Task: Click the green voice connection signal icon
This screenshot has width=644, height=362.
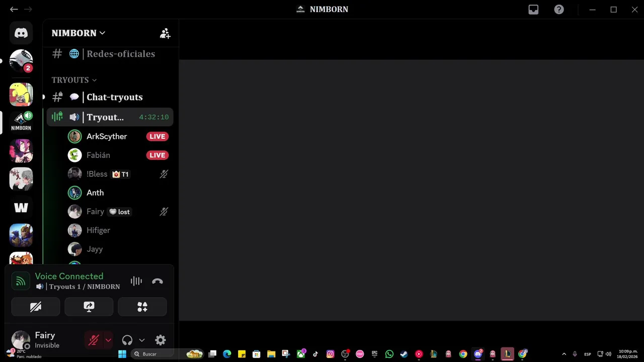Action: point(21,282)
